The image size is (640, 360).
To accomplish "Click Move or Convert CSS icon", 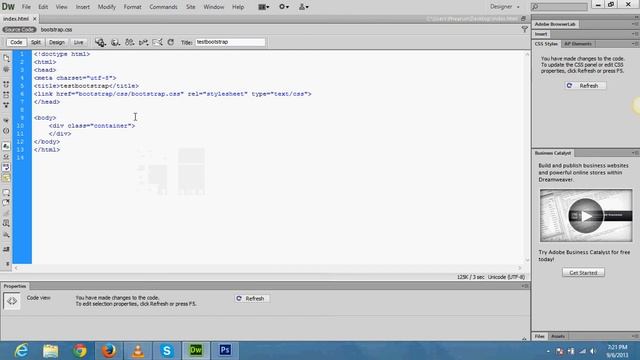I will (x=6, y=235).
